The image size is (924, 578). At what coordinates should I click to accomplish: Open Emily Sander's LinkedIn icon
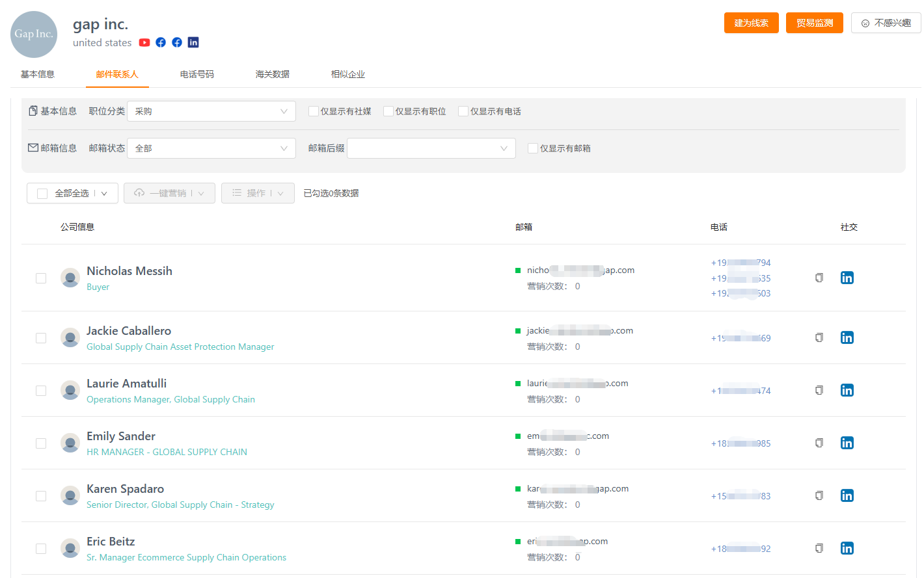click(847, 443)
